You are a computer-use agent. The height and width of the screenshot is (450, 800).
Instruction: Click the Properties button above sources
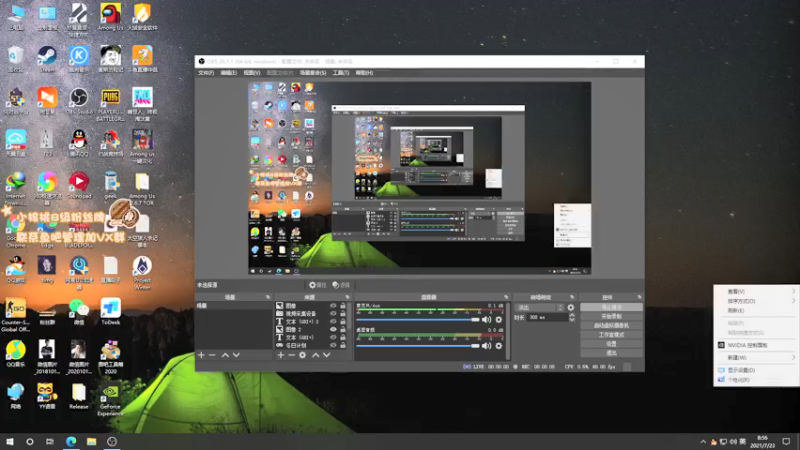(317, 285)
